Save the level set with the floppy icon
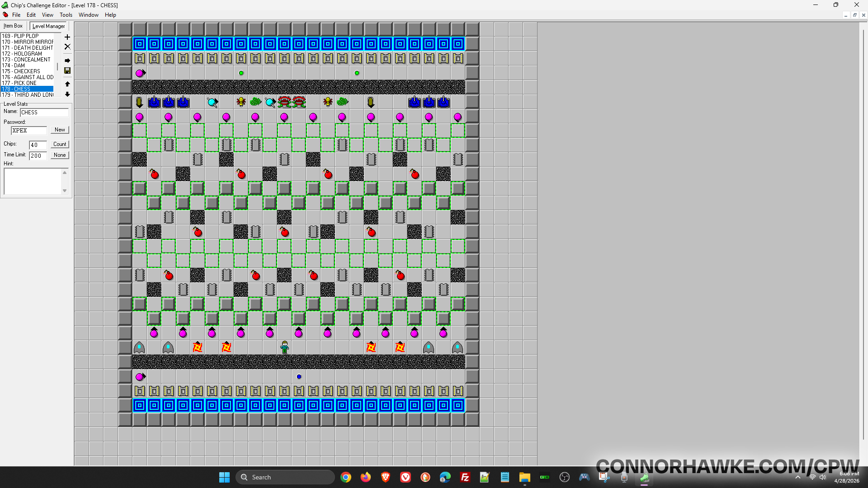868x488 pixels. 67,70
